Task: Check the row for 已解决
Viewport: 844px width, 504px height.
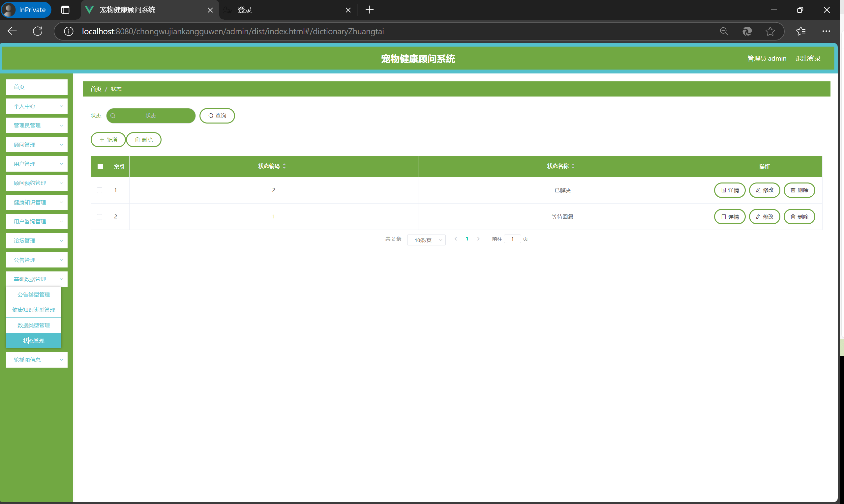Action: [100, 190]
